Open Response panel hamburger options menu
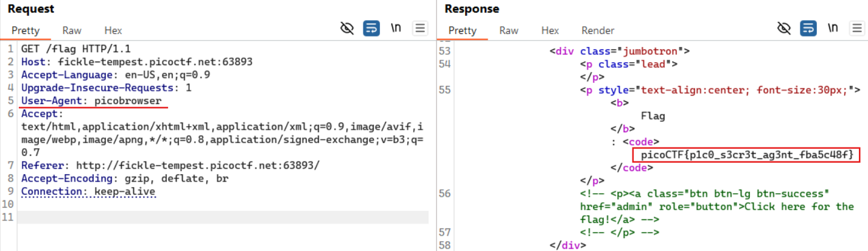Viewport: 868px width, 251px height. (857, 28)
